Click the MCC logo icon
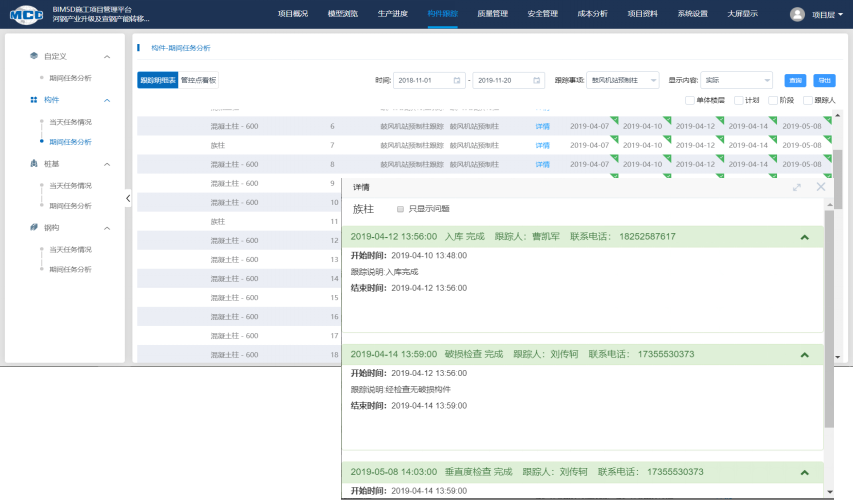The height and width of the screenshot is (500, 854). [x=24, y=14]
